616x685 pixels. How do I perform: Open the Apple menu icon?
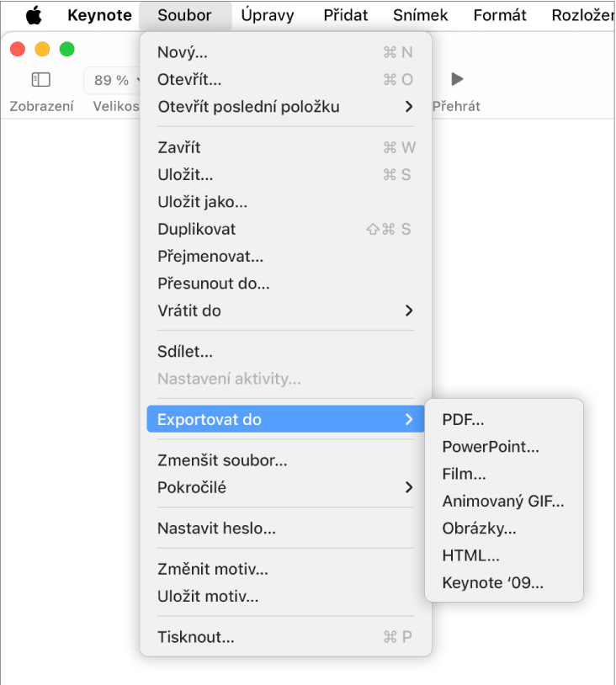34,15
